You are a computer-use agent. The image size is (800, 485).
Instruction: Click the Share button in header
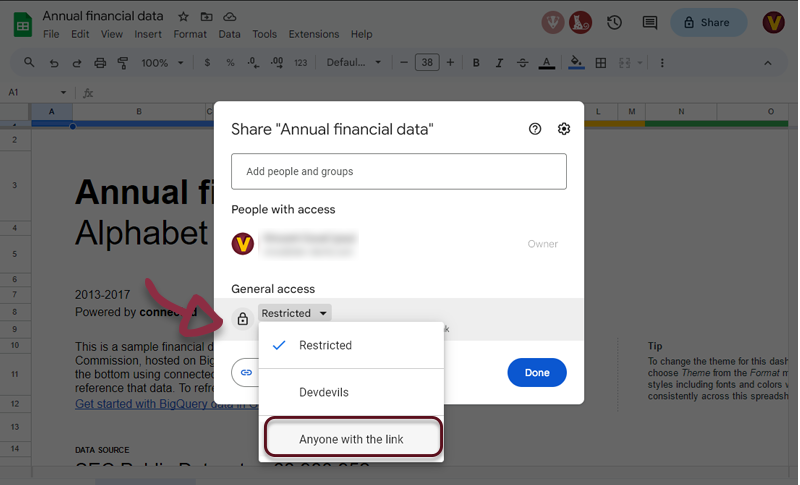708,22
